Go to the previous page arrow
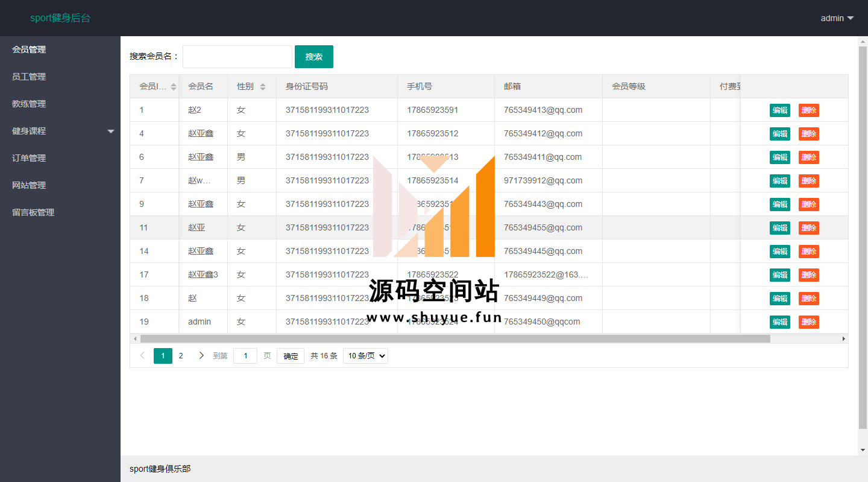 tap(142, 356)
